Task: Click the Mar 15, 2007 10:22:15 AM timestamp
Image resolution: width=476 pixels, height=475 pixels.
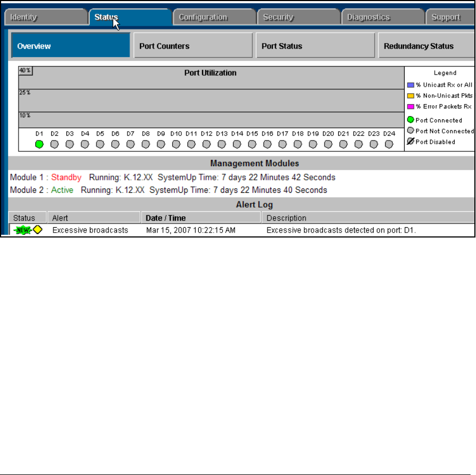Action: tap(191, 230)
